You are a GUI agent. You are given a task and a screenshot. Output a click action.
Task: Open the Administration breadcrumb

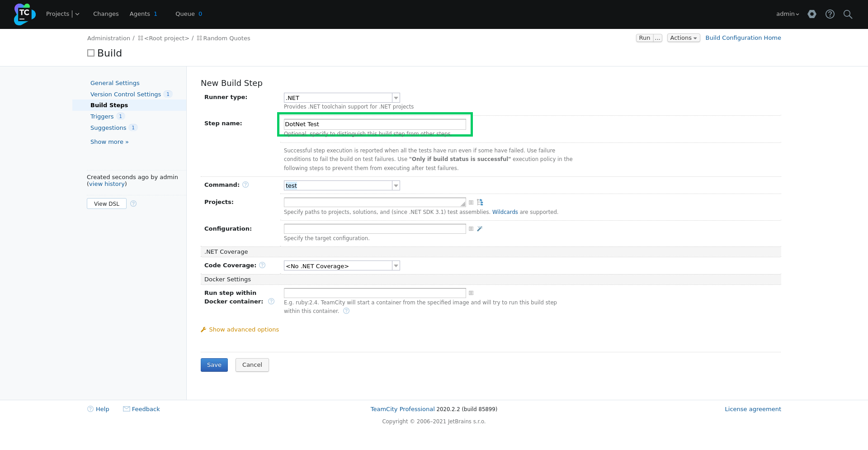tap(108, 38)
